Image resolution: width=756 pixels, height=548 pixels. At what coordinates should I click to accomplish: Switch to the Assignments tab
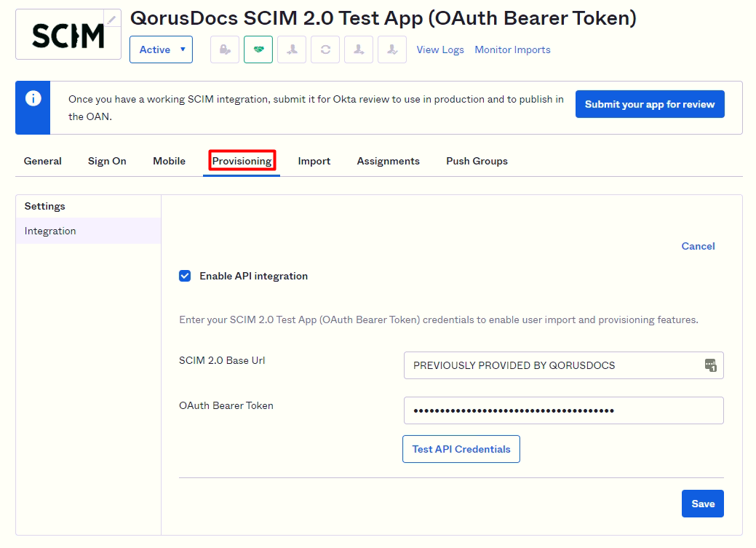tap(388, 161)
